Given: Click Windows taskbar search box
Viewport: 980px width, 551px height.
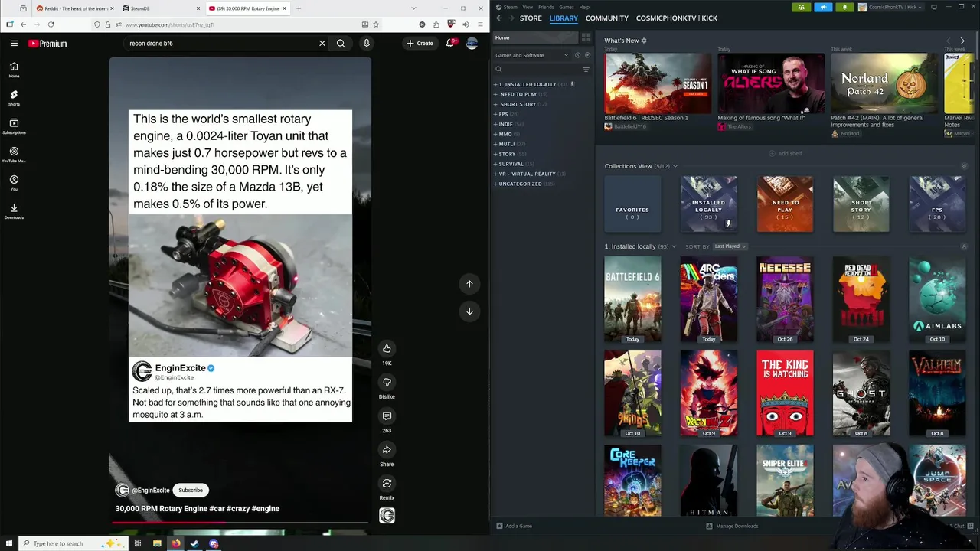Looking at the screenshot, I should tap(72, 543).
